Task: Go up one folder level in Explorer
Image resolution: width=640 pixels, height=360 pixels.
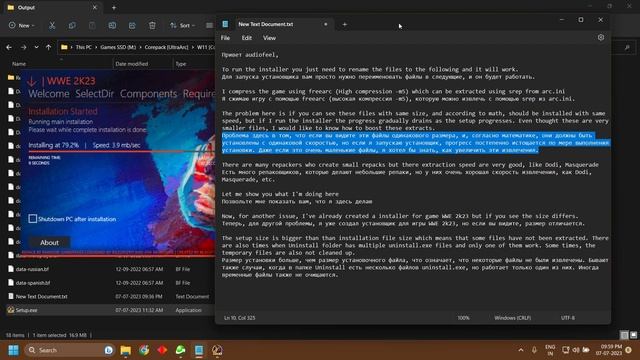Action: [x=49, y=47]
